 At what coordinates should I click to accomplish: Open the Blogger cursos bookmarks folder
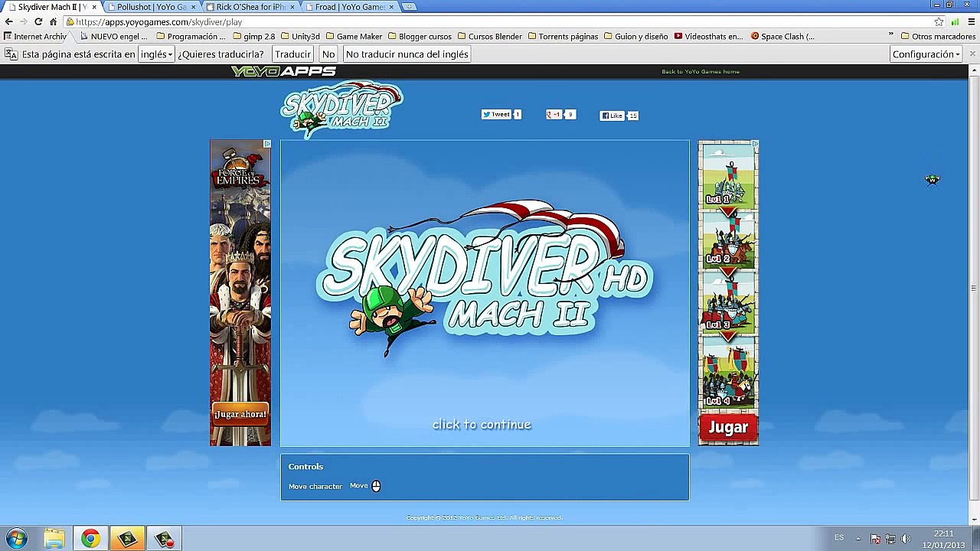coord(420,36)
